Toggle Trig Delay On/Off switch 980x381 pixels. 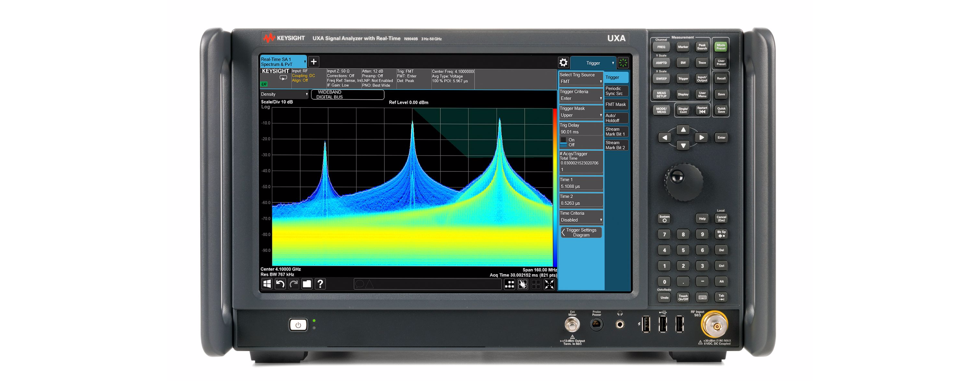click(x=563, y=142)
